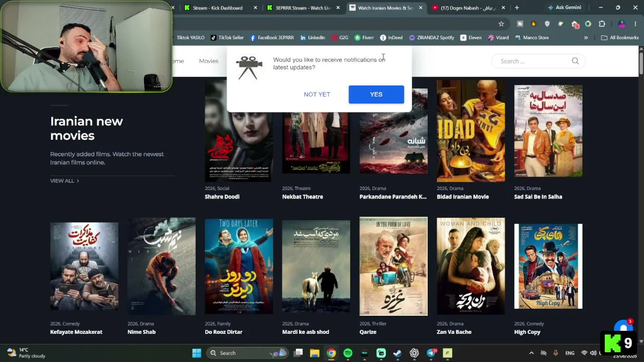
Task: Open the TikTok Seller bookmark
Action: pos(227,38)
